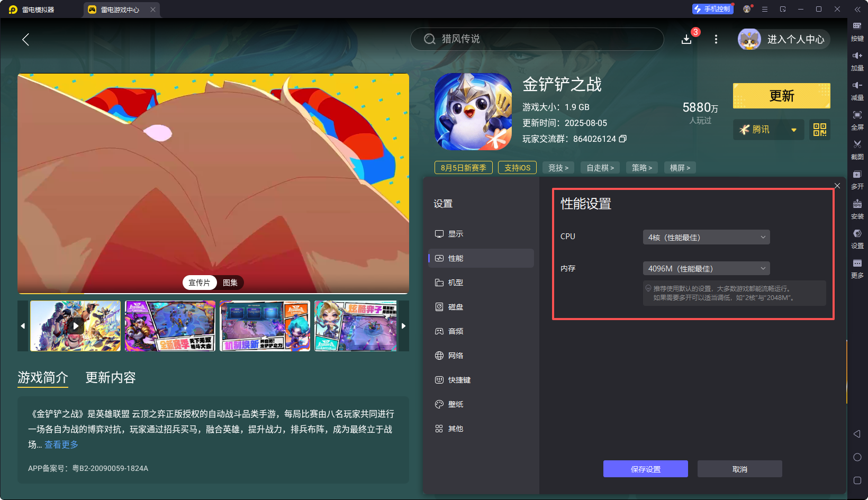Open the 显示 display settings section
868x500 pixels.
(x=481, y=234)
